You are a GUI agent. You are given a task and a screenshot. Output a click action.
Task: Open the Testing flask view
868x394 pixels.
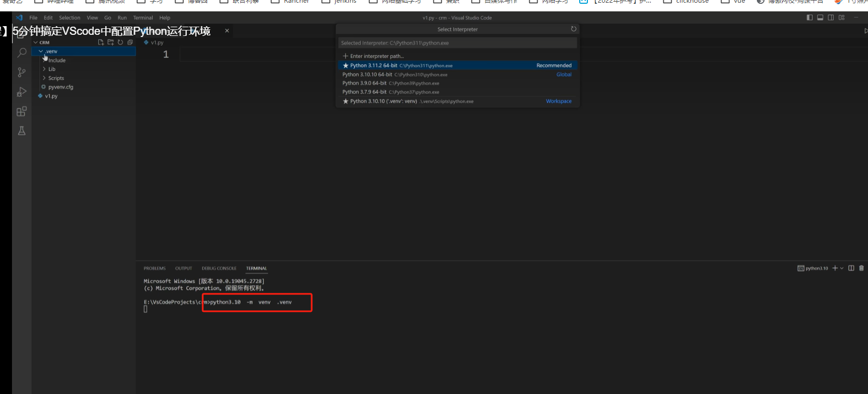22,131
